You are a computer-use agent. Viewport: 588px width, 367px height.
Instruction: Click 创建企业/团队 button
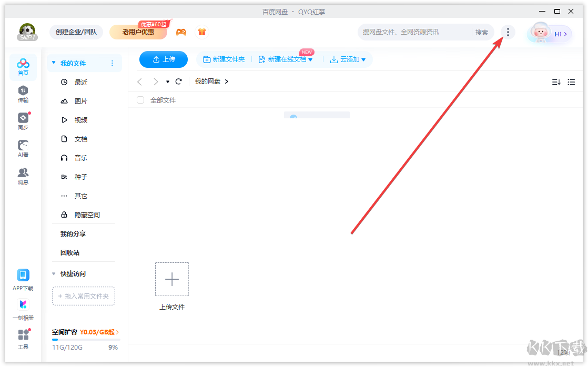pyautogui.click(x=76, y=32)
